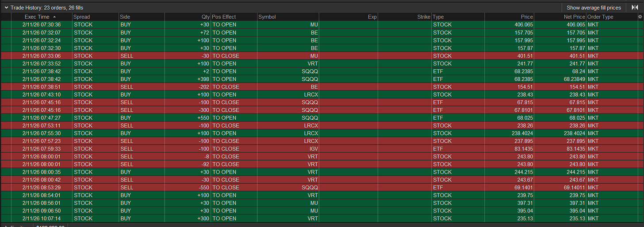Click the Type column header
Screen dimensions: 644x227
438,17
